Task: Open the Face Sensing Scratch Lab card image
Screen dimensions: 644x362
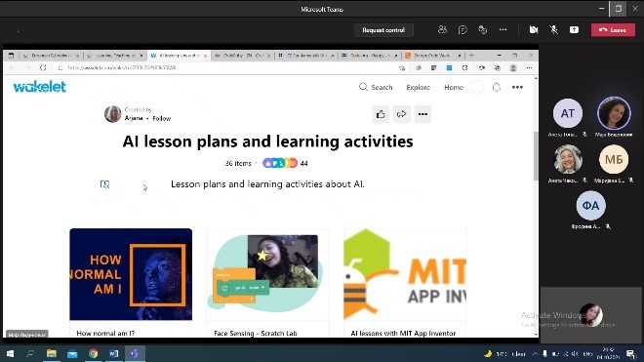Action: tap(267, 274)
